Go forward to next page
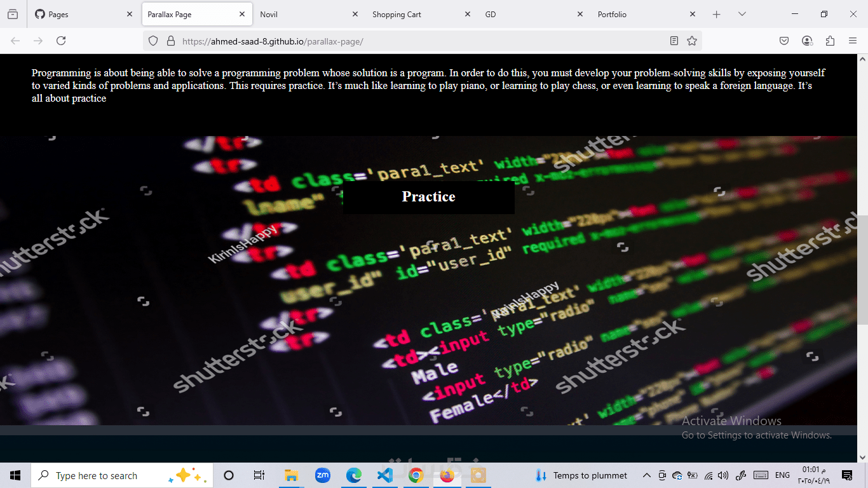 (38, 41)
